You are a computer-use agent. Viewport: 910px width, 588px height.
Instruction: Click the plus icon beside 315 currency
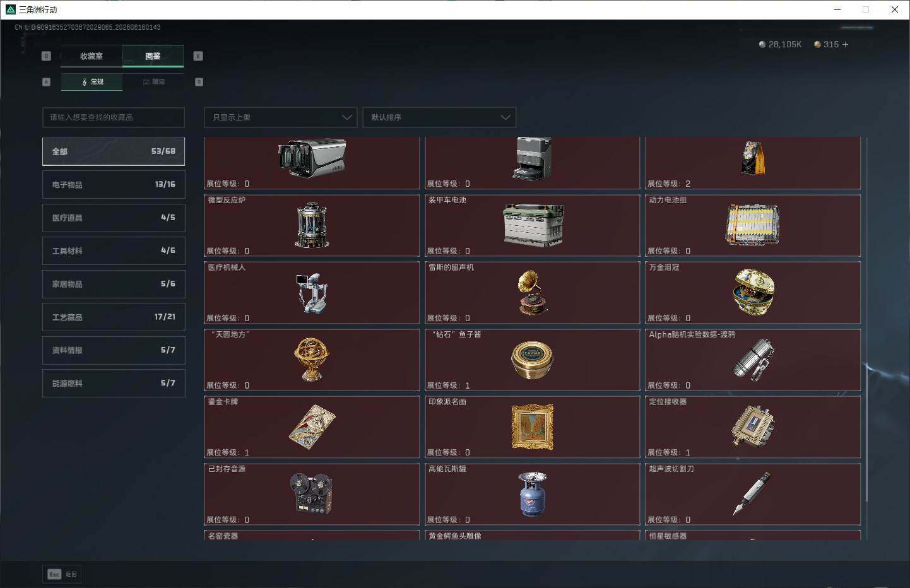[x=845, y=44]
